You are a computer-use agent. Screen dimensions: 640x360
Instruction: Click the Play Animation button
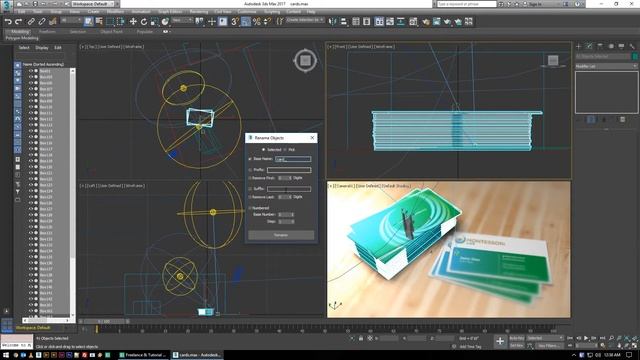pos(586,338)
